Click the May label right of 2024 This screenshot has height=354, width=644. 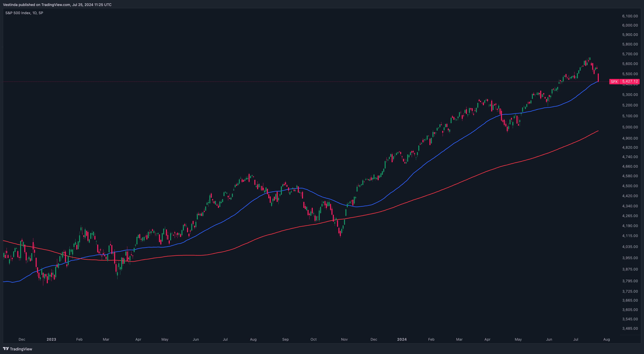click(518, 339)
